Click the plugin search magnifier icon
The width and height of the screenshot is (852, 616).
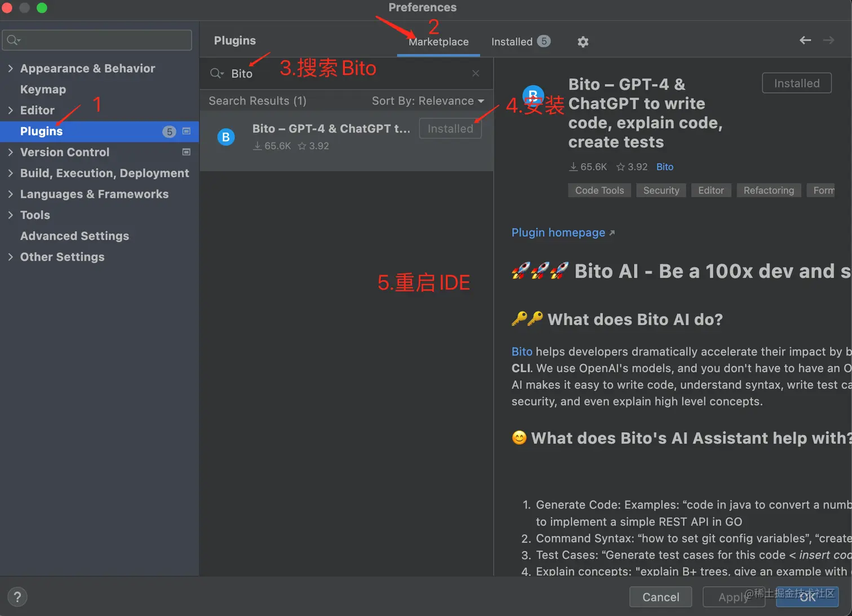(216, 73)
